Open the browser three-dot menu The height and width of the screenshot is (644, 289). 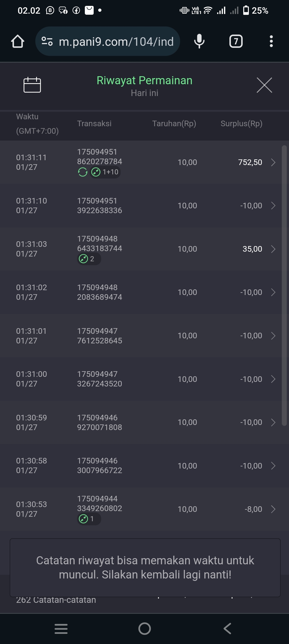point(271,41)
